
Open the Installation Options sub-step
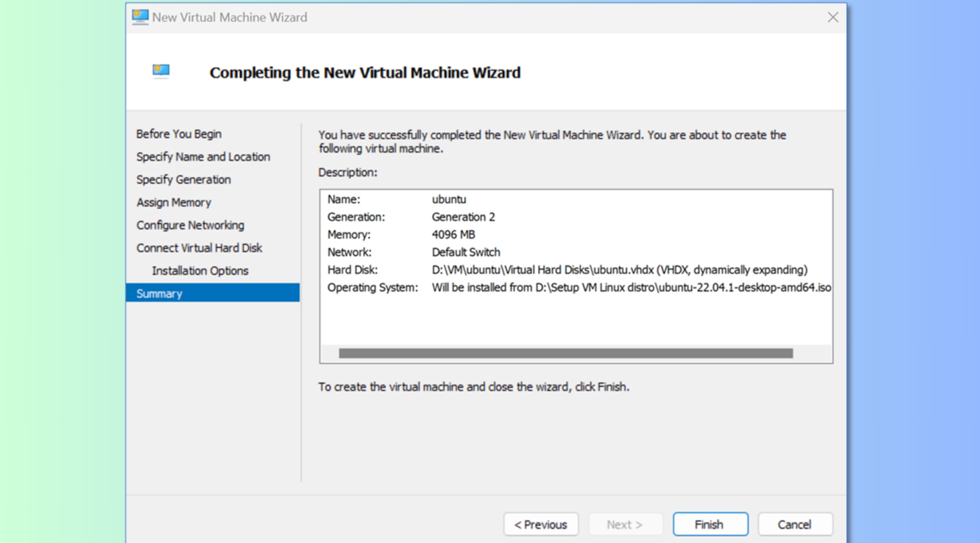(200, 271)
